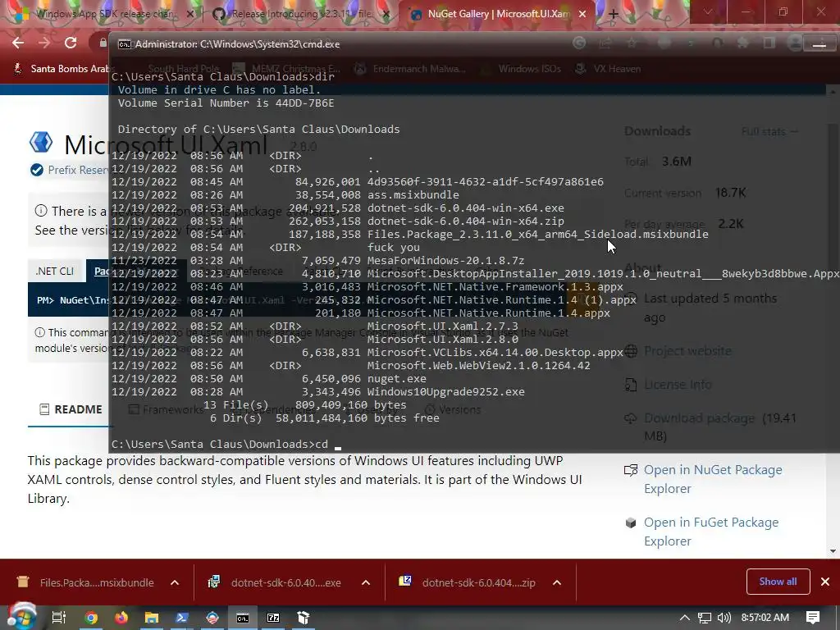Expand options for dotnet-sdk zip download

pyautogui.click(x=557, y=582)
